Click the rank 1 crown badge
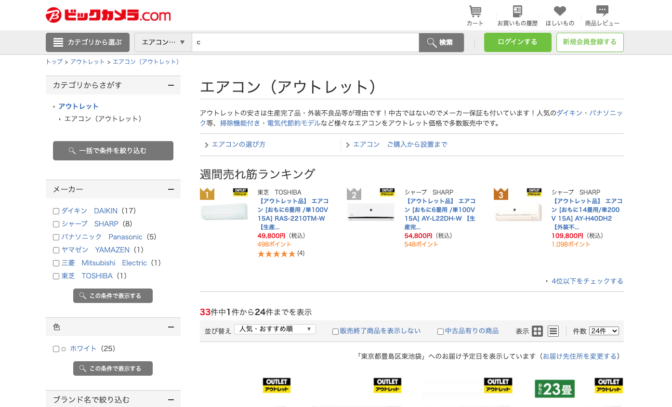672x407 pixels. 207,194
